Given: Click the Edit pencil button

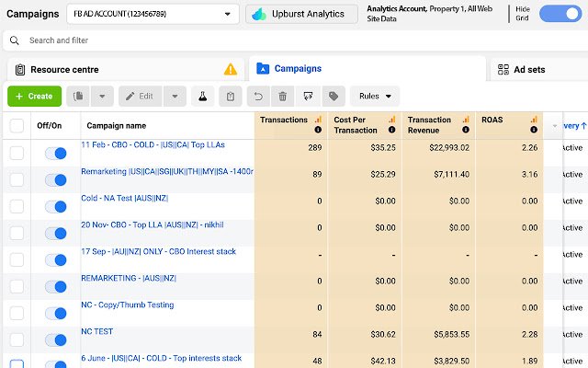Looking at the screenshot, I should tap(141, 96).
